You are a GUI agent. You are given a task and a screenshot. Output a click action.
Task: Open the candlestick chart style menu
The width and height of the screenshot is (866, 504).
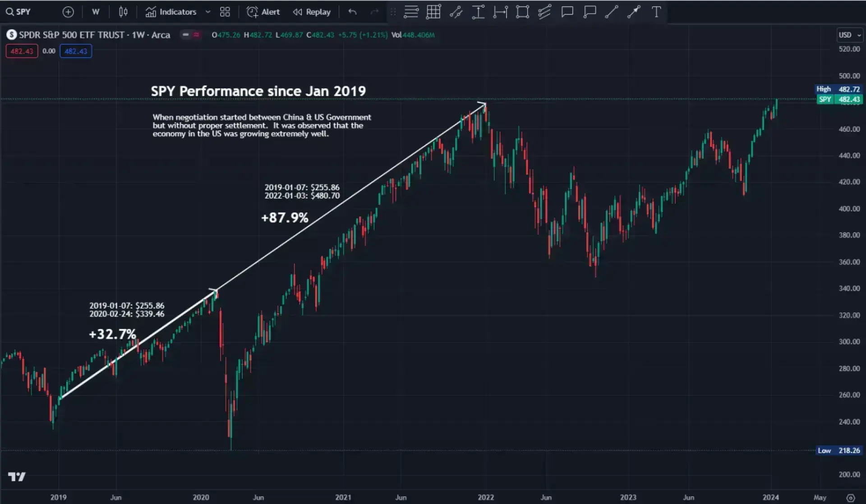point(123,12)
